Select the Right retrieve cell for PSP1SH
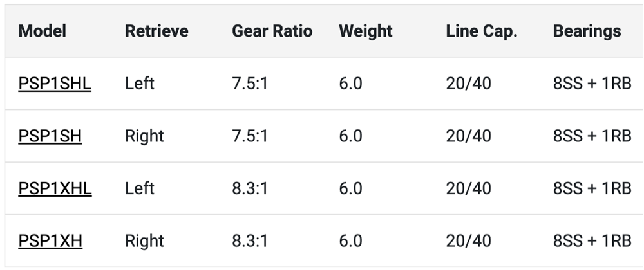 [144, 136]
